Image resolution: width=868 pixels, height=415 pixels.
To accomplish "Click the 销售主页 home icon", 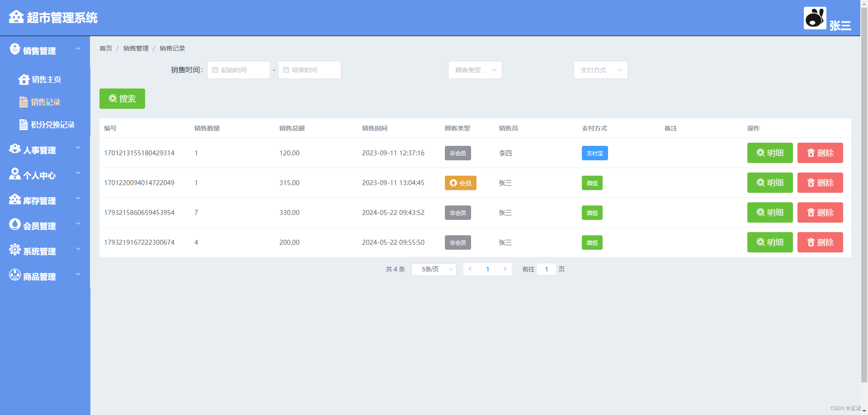I will (24, 79).
